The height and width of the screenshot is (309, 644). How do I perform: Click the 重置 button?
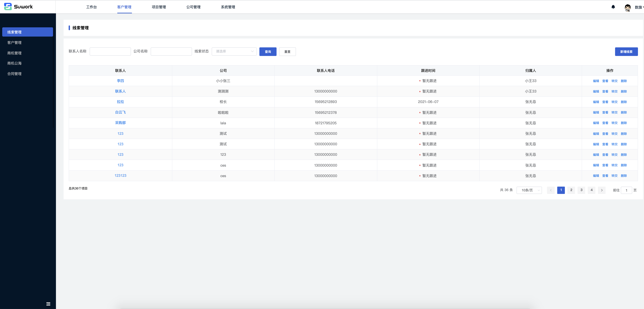click(x=287, y=52)
